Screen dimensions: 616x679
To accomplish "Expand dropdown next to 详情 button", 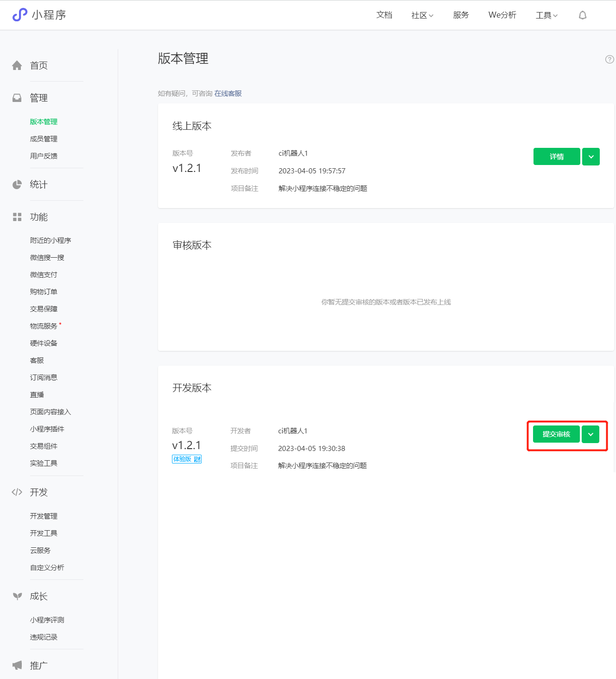I will (x=591, y=157).
